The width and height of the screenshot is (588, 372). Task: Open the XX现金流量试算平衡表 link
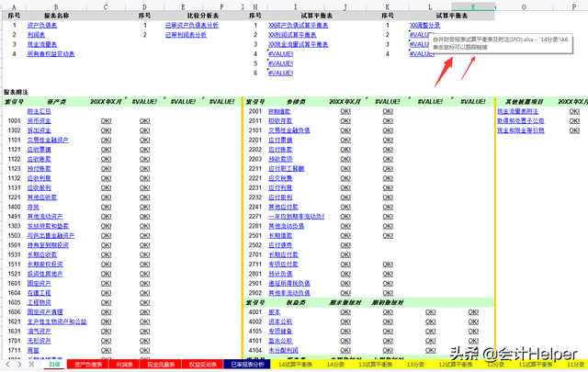point(298,44)
